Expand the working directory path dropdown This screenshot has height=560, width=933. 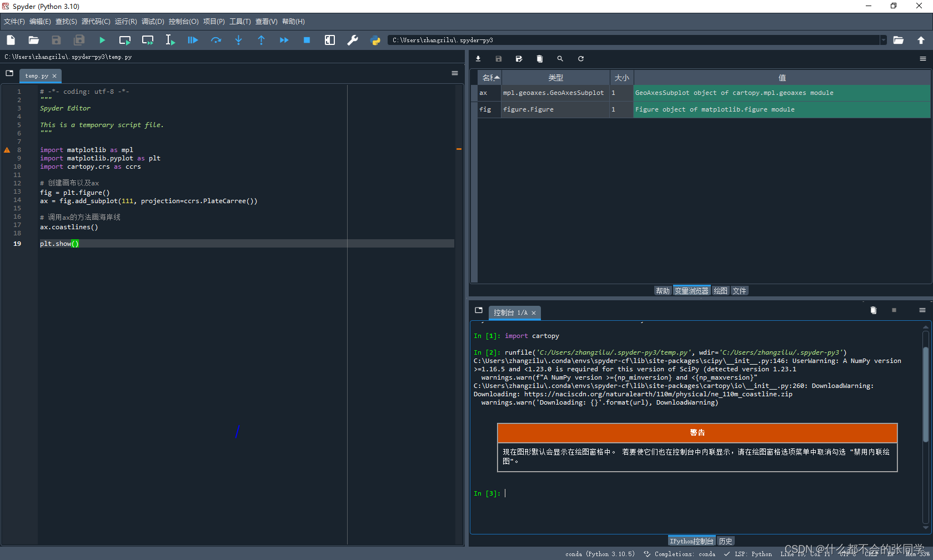pos(883,40)
